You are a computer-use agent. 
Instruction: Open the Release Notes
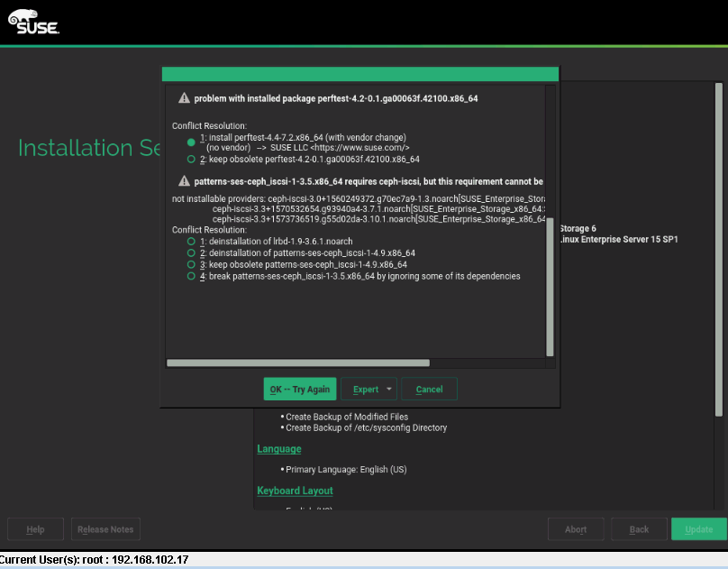click(105, 529)
